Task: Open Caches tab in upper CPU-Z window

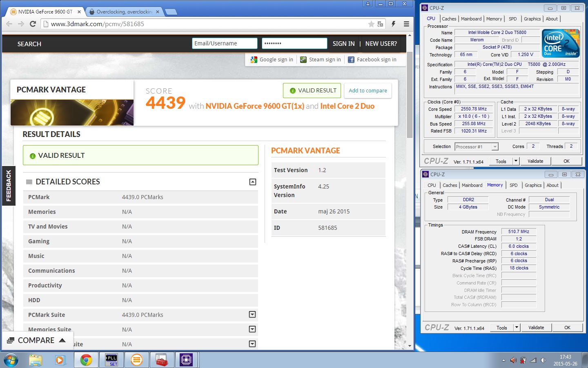Action: pyautogui.click(x=449, y=19)
